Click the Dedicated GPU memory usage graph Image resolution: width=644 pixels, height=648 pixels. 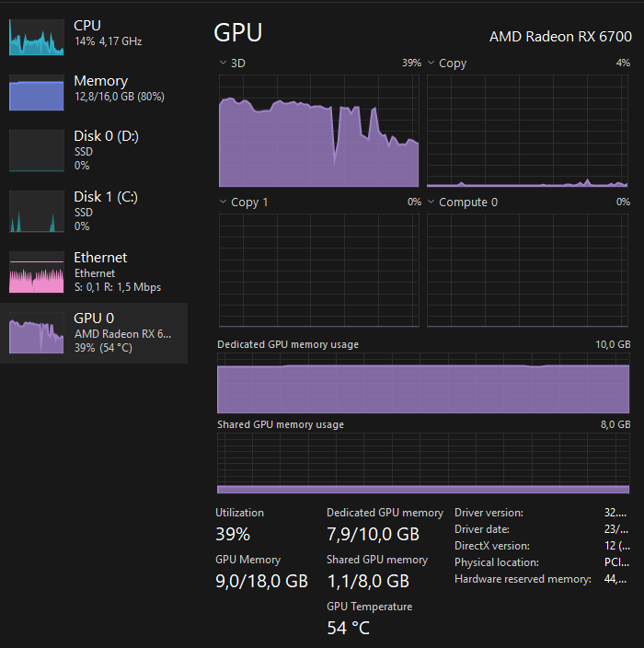coord(423,383)
